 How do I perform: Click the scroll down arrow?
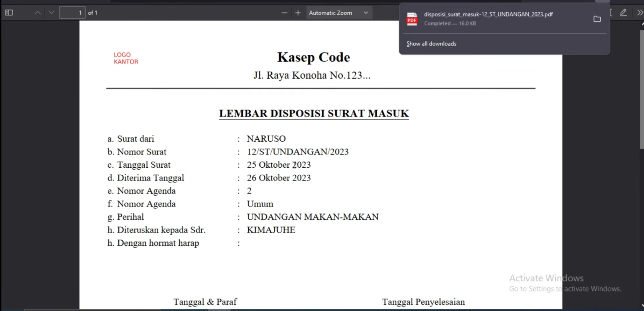point(642,305)
